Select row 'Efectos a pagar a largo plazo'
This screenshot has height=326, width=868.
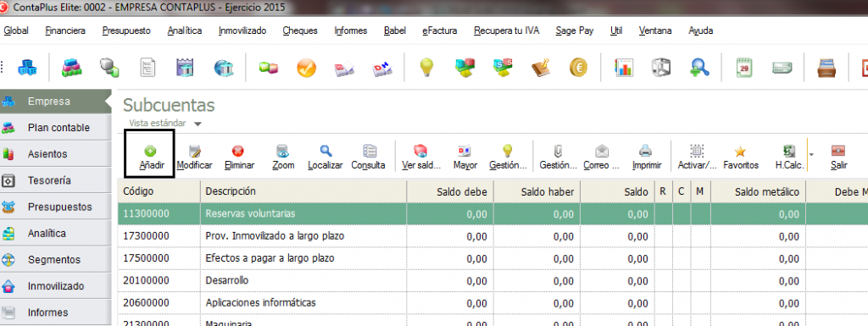point(492,258)
